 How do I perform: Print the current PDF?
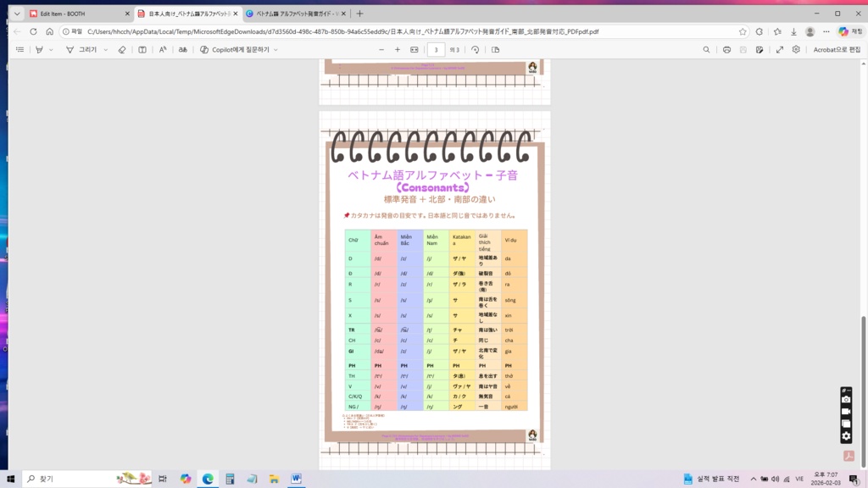727,49
